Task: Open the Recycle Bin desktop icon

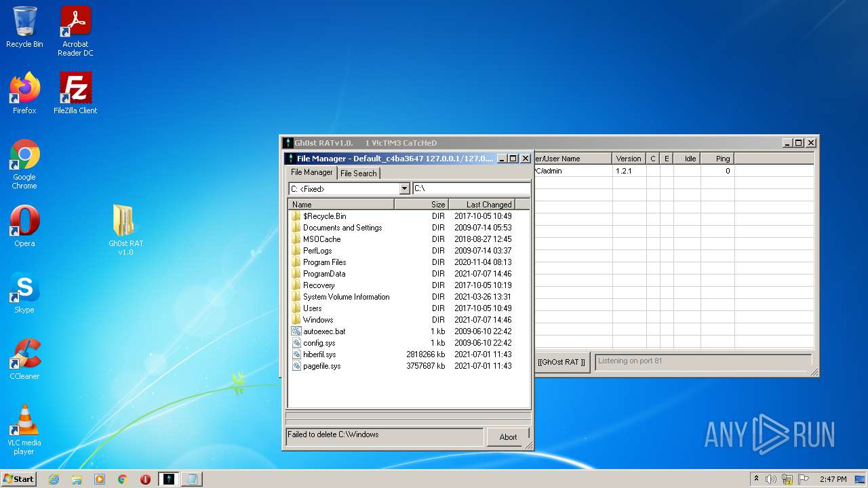Action: pyautogui.click(x=24, y=27)
